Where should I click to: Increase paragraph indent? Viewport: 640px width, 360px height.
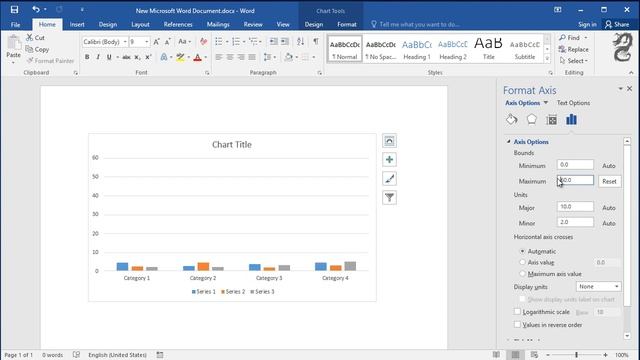coord(285,42)
